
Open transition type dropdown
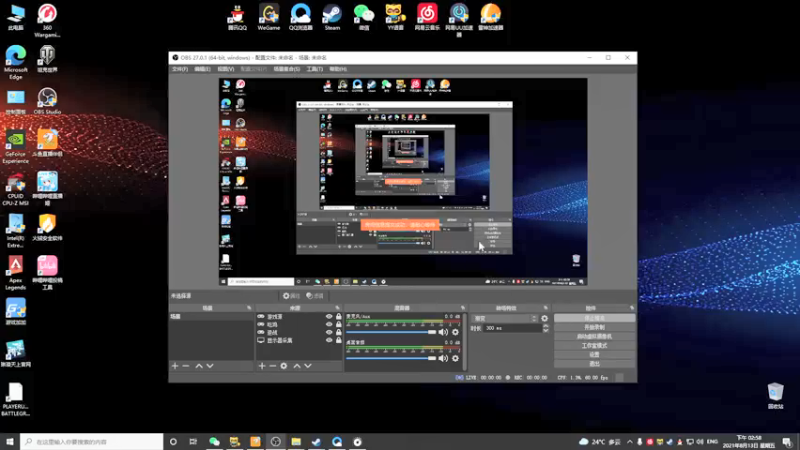pyautogui.click(x=504, y=318)
